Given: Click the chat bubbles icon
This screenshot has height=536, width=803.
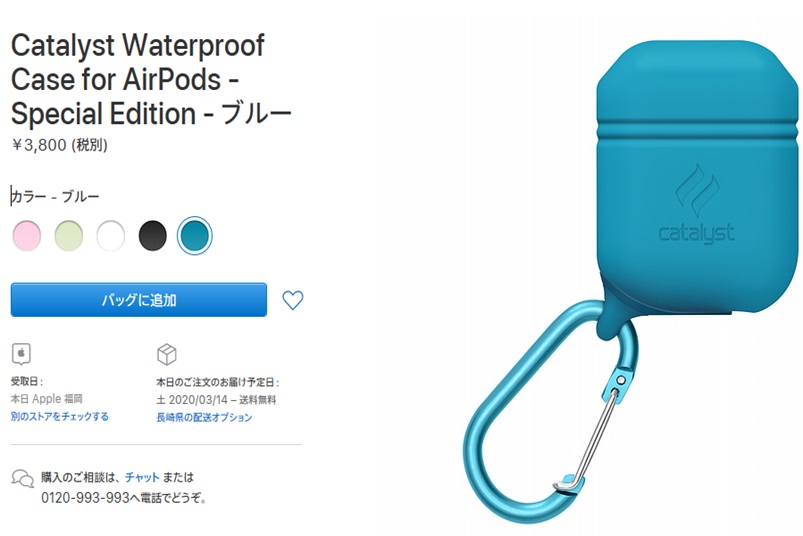Looking at the screenshot, I should [23, 479].
